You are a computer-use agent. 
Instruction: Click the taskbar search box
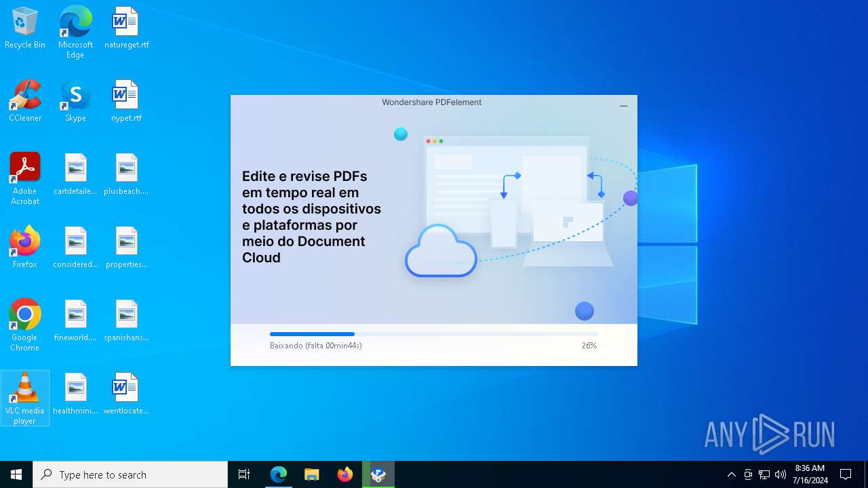pos(130,474)
